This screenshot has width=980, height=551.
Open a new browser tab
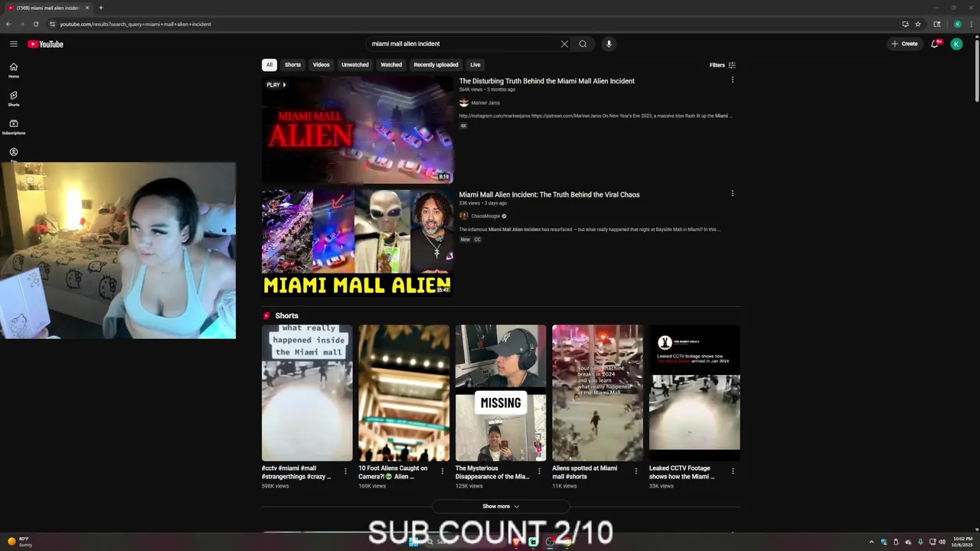pos(100,8)
